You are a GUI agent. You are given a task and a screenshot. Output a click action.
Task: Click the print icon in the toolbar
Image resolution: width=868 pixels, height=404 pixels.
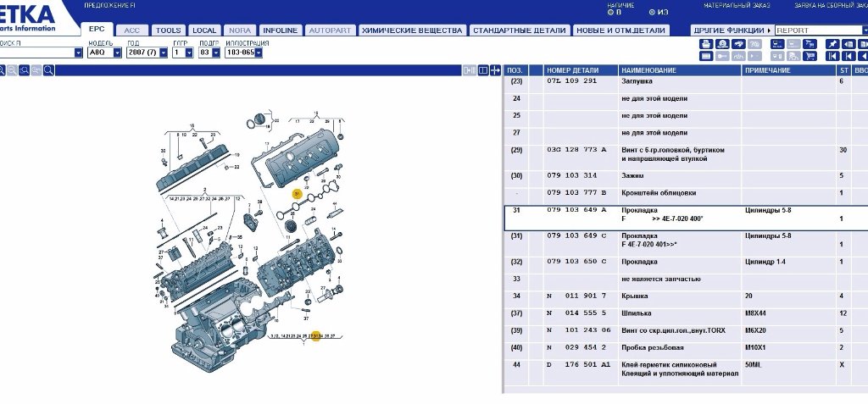click(705, 43)
